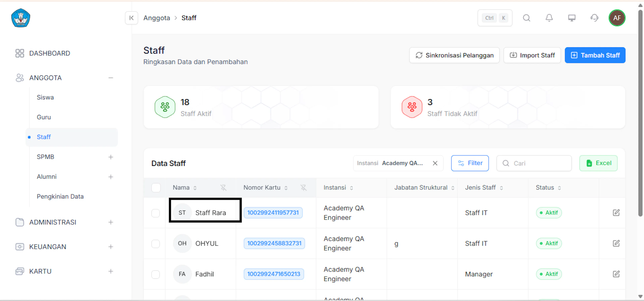Viewport: 644px width, 301px height.
Task: Open the Guru submenu item
Action: pos(44,117)
